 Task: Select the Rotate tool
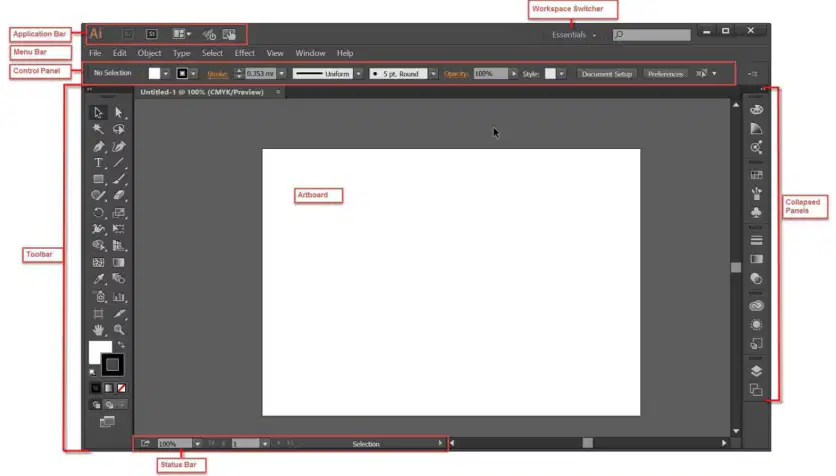pos(98,213)
